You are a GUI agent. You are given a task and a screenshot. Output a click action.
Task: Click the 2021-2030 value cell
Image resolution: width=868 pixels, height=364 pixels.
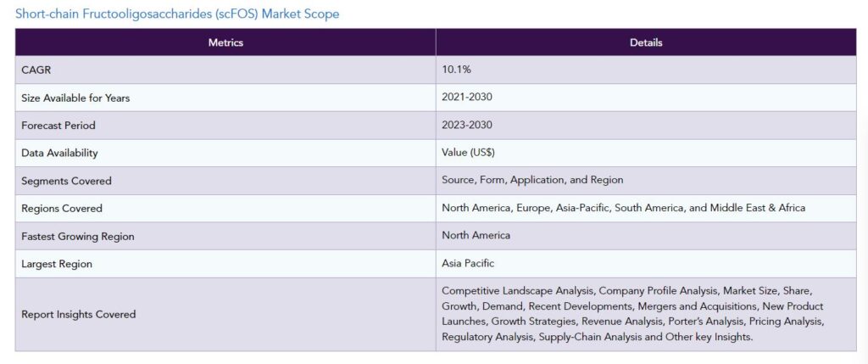[x=646, y=97]
